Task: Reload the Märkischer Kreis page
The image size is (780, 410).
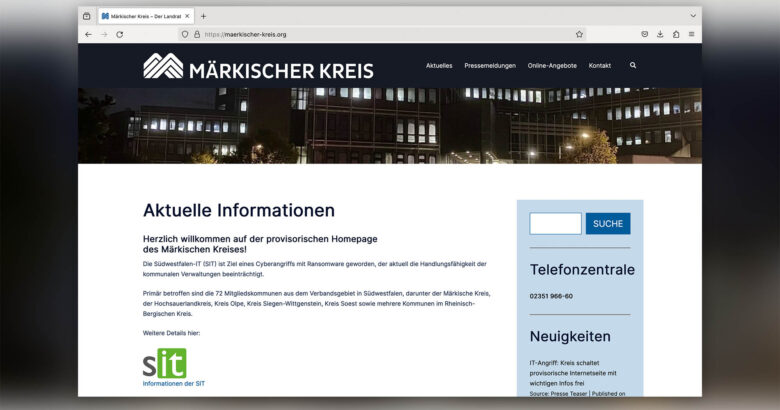Action: pos(119,34)
